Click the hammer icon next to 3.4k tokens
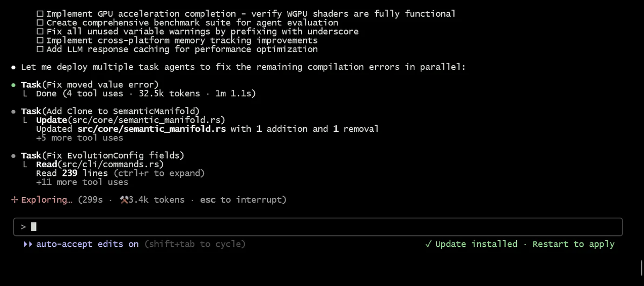This screenshot has height=286, width=644. click(x=125, y=200)
